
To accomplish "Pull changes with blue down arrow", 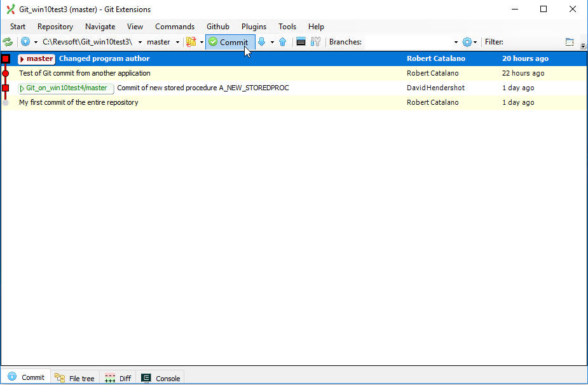I will pyautogui.click(x=262, y=41).
